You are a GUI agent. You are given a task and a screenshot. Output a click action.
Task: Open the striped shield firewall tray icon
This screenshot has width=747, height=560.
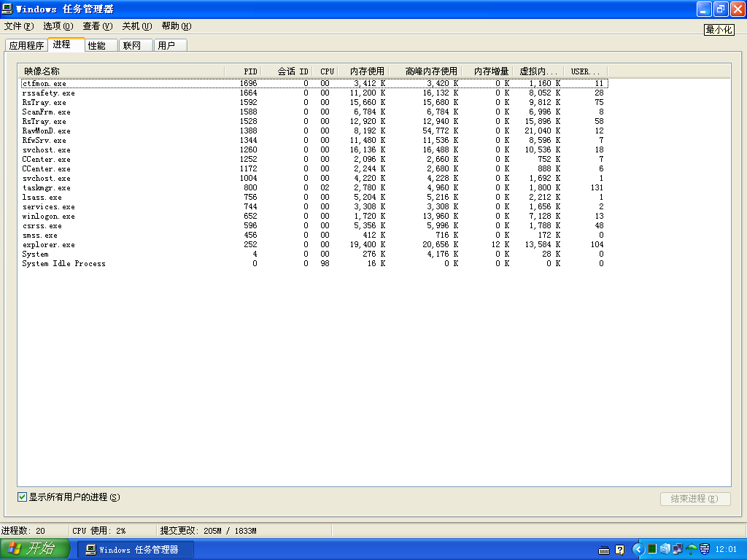(x=704, y=549)
